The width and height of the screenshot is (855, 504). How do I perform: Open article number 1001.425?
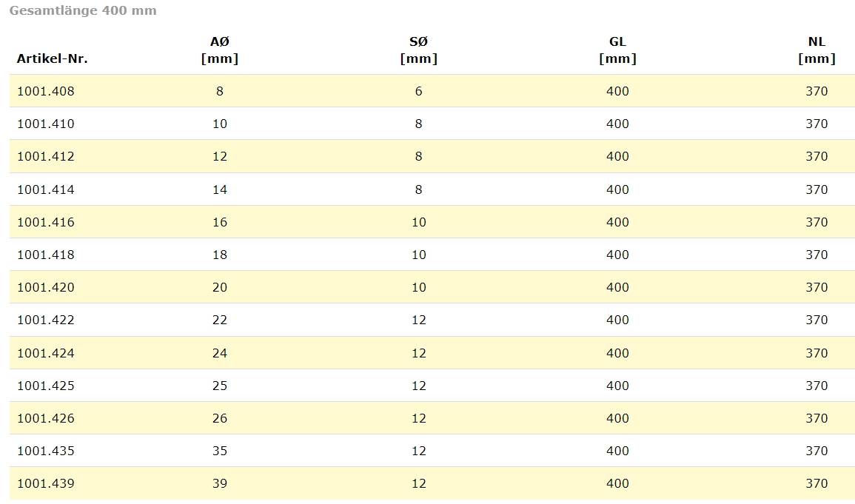coord(46,386)
